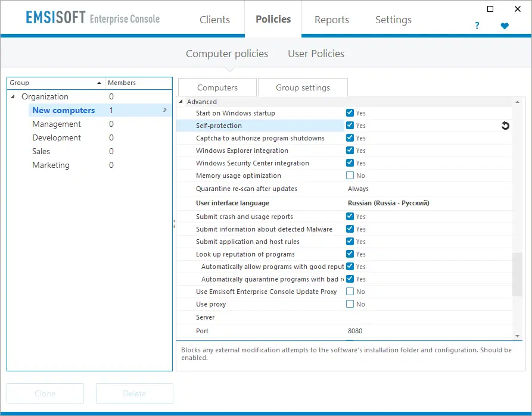
Task: Select the Server setting row label
Action: (206, 317)
